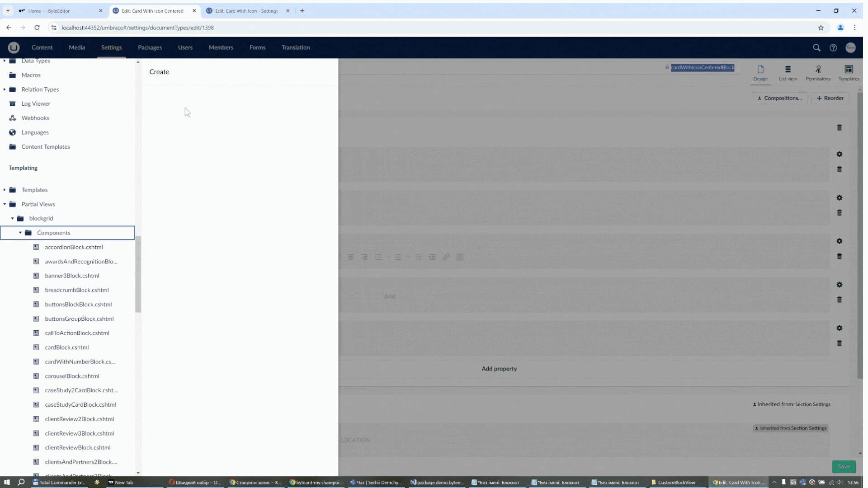
Task: Scroll down in partial views list
Action: (x=138, y=471)
